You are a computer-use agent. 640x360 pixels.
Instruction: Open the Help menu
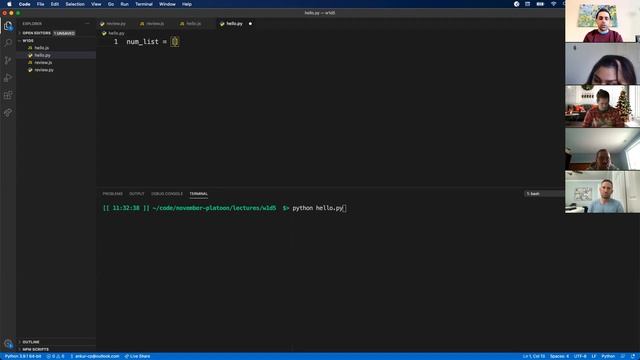[187, 4]
